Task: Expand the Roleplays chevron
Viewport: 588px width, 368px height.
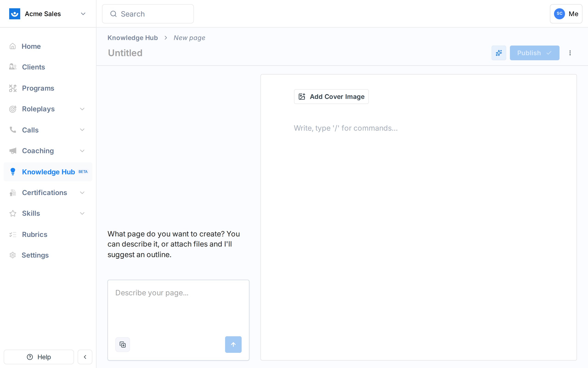Action: [x=82, y=109]
